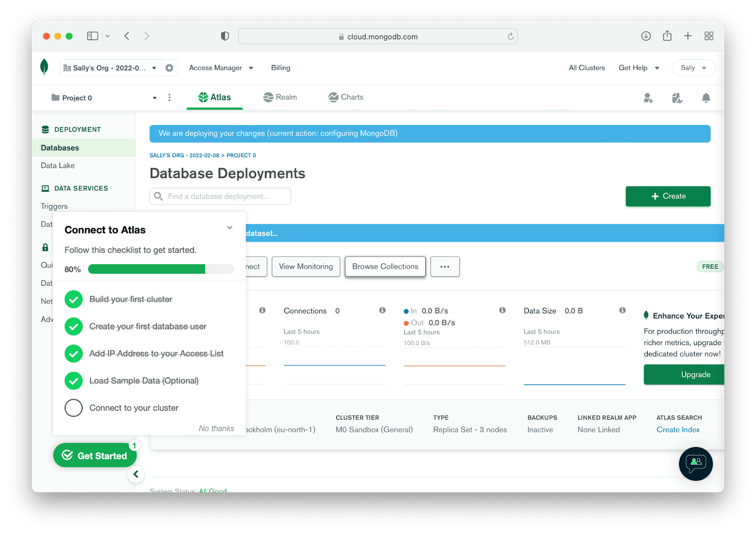Click the invite user icon

[x=648, y=98]
